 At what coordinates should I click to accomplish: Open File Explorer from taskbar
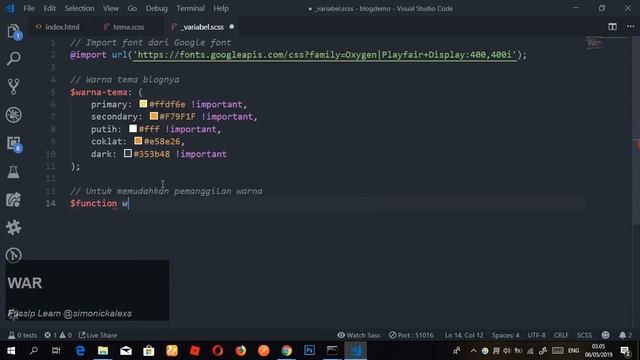(103, 351)
